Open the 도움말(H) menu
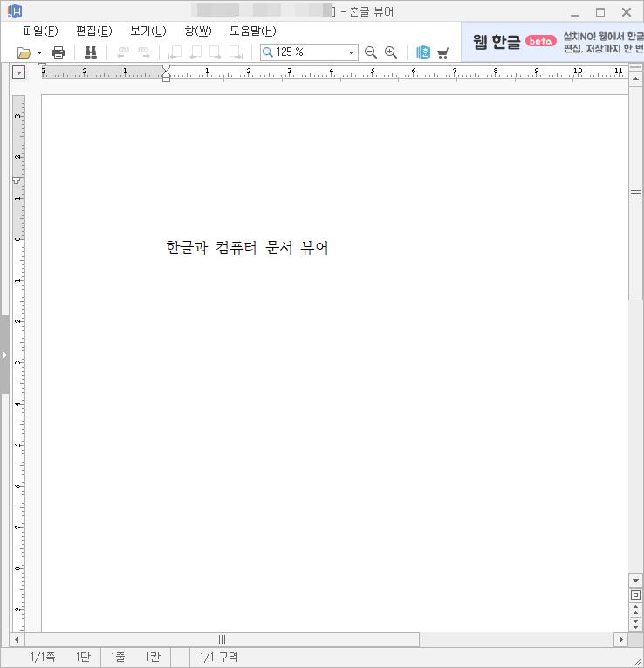This screenshot has height=668, width=644. 253,31
